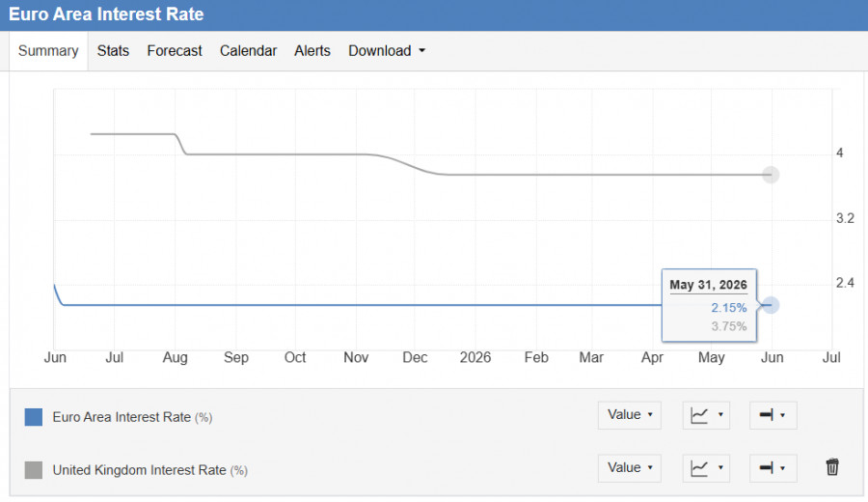Image resolution: width=868 pixels, height=502 pixels.
Task: Open axis position menu for Euro Area row
Action: [x=773, y=415]
